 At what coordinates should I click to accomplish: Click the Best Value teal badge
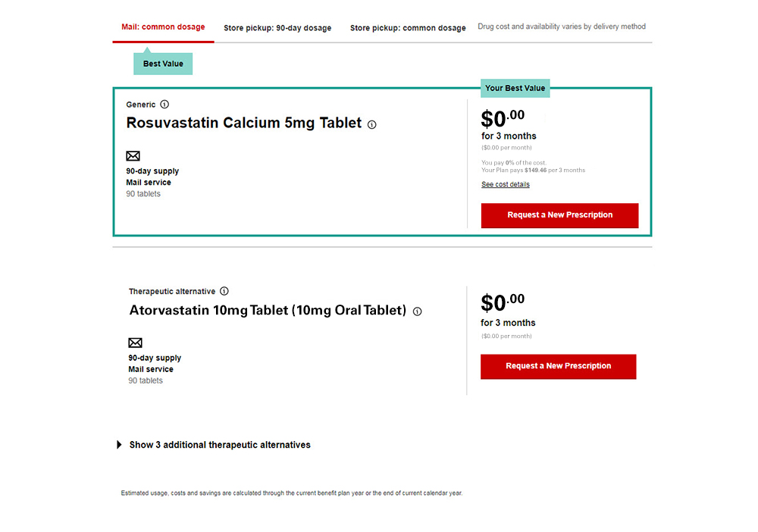click(x=163, y=64)
